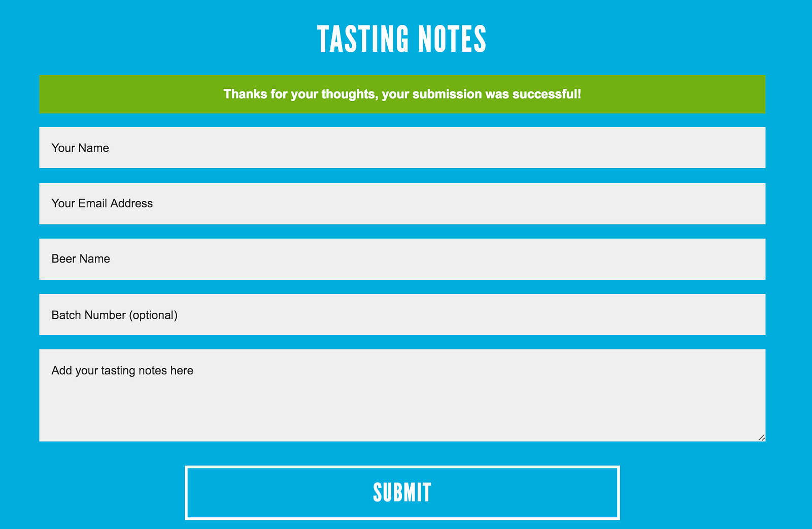The width and height of the screenshot is (812, 529).
Task: Click the 'Batch Number (optional)' placeholder text
Action: pos(115,315)
